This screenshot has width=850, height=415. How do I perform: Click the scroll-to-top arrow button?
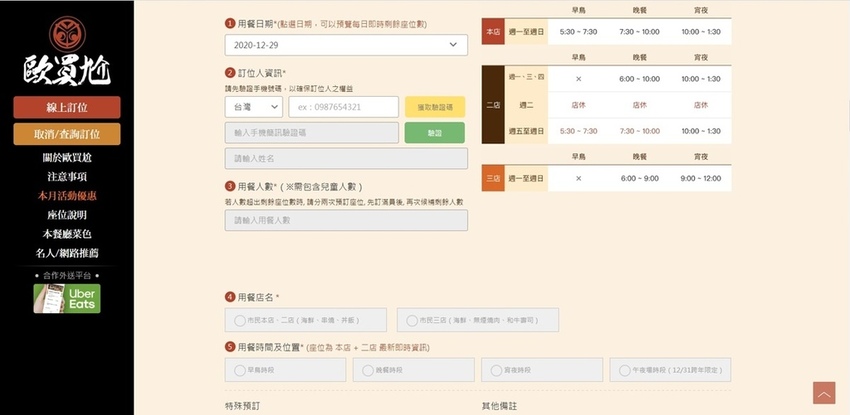[x=824, y=393]
